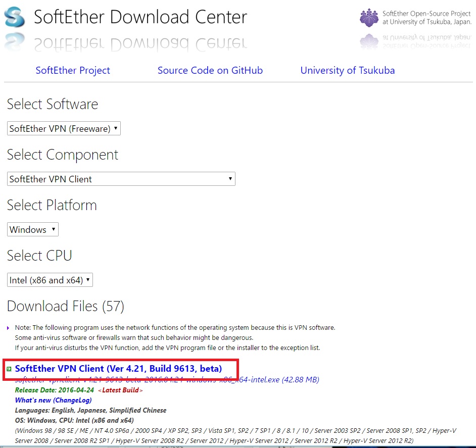
Task: Click the "SoftEther Download Center" page title
Action: point(140,17)
